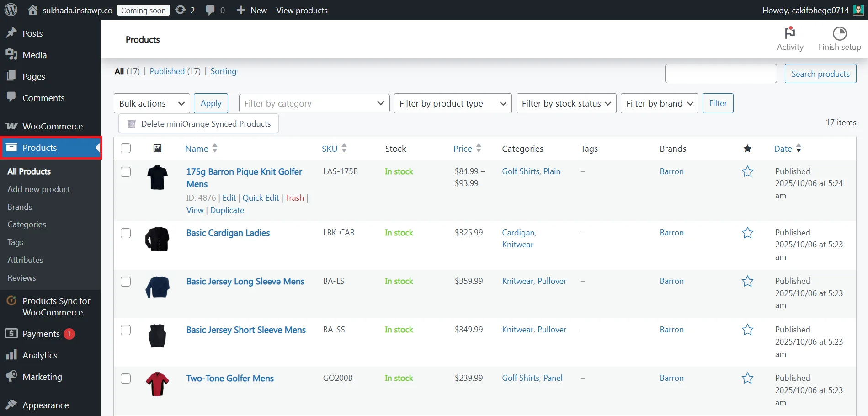Select All Products in the sidebar menu

[x=29, y=171]
